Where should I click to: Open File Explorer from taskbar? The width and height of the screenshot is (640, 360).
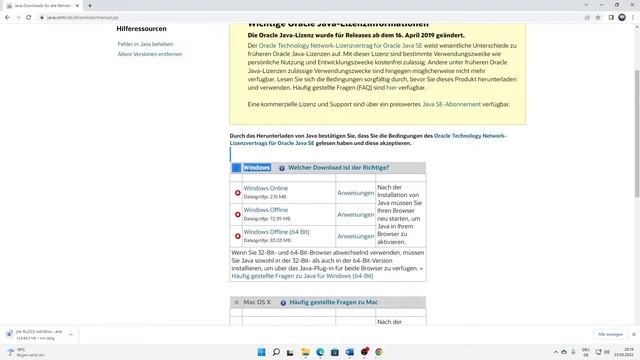point(305,352)
